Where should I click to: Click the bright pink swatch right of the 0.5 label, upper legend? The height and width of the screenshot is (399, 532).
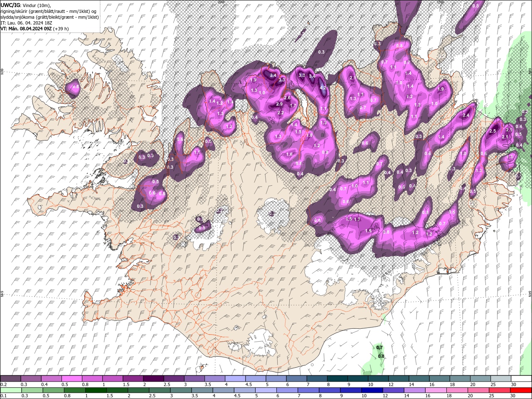[x=71, y=379]
